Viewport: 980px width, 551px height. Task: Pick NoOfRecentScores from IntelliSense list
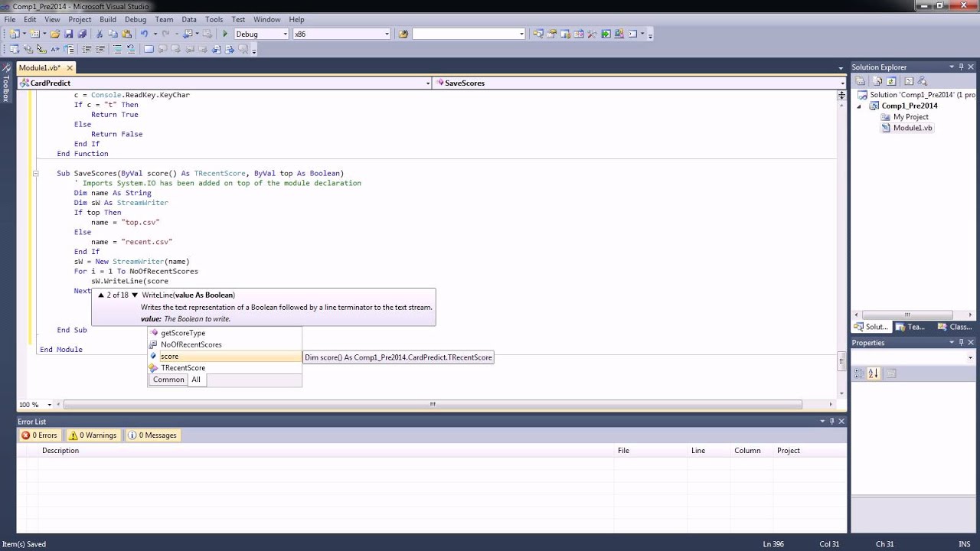(x=191, y=344)
